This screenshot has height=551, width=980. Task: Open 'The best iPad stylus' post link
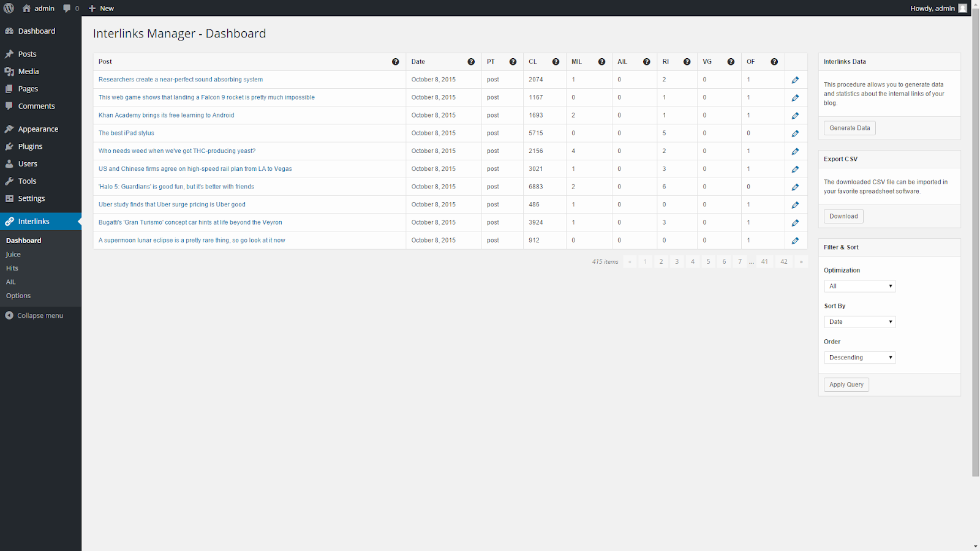pyautogui.click(x=126, y=133)
